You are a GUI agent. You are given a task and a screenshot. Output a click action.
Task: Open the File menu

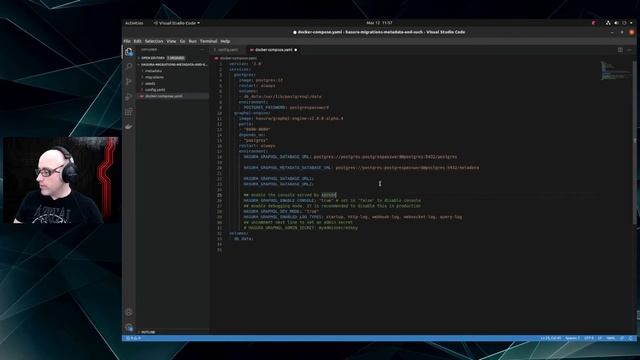[127, 41]
